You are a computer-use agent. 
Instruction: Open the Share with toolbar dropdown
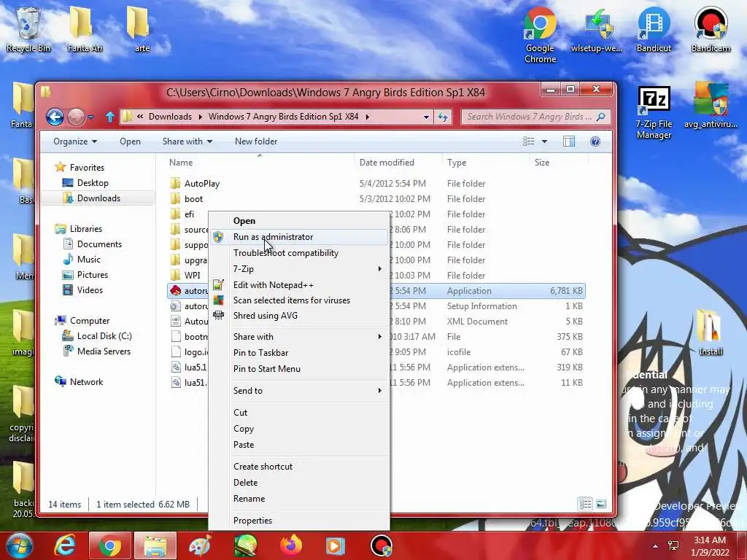point(187,141)
